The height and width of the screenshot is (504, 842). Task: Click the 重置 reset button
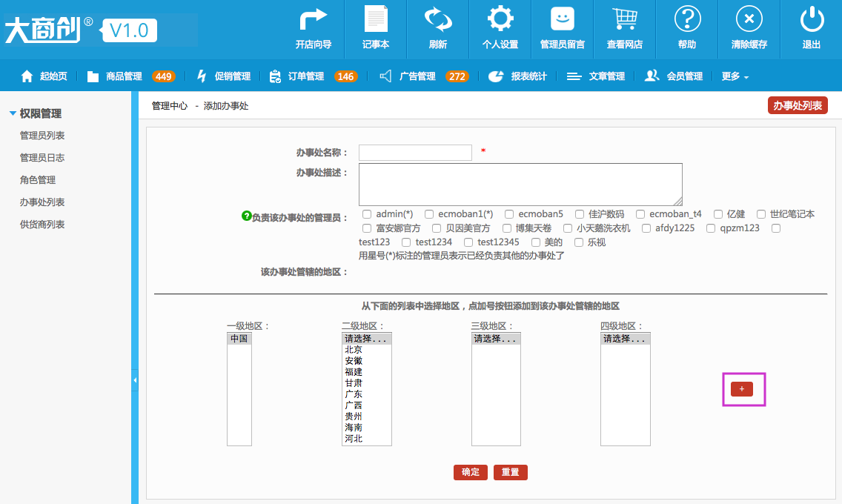click(510, 472)
